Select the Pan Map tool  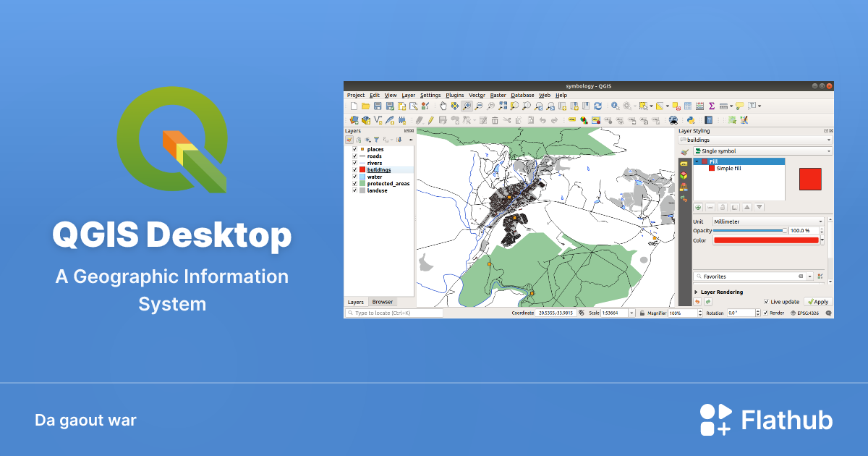click(x=443, y=106)
